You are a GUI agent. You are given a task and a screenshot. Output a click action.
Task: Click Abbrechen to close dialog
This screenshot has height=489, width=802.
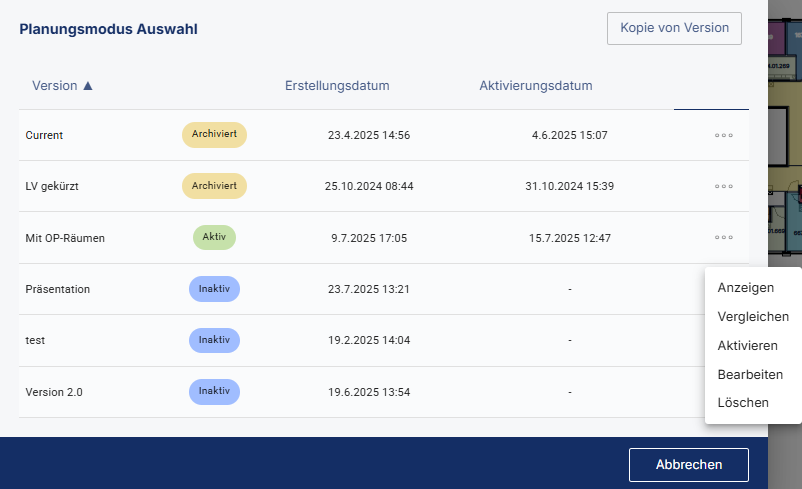[688, 464]
